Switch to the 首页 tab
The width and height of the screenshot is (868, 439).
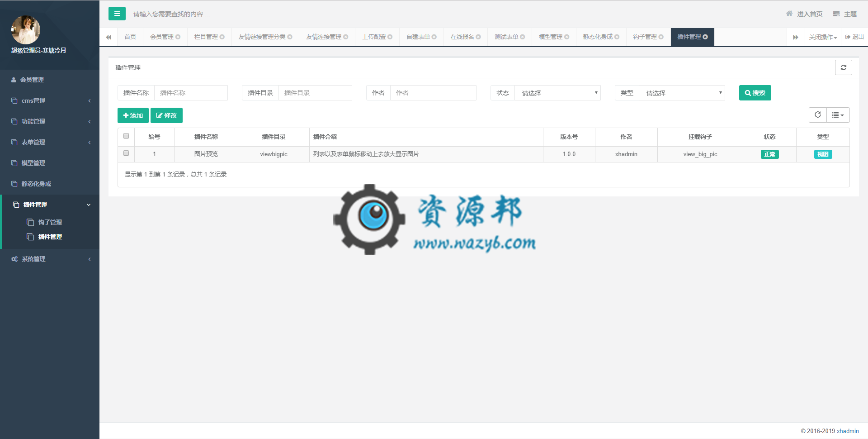130,37
